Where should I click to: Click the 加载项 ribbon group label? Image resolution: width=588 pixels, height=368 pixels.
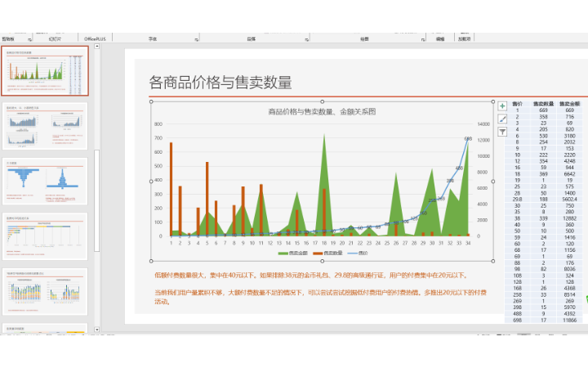click(464, 38)
